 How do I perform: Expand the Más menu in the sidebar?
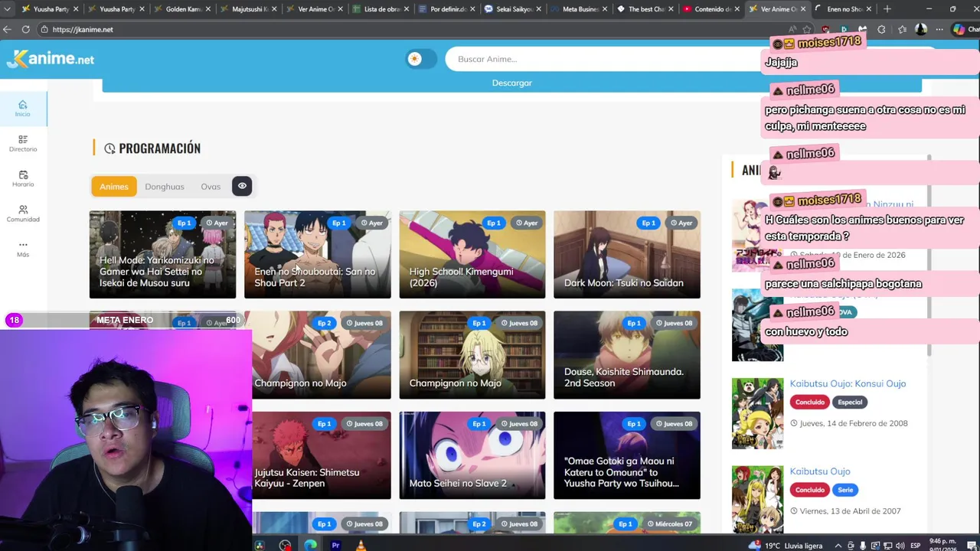point(23,249)
